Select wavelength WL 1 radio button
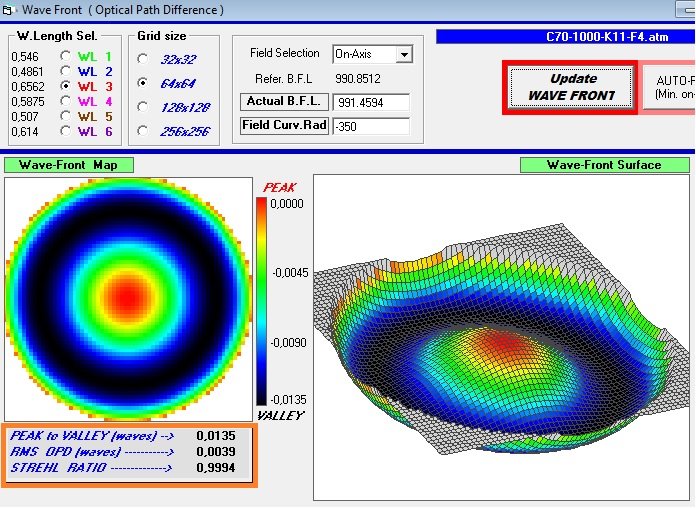 65,56
